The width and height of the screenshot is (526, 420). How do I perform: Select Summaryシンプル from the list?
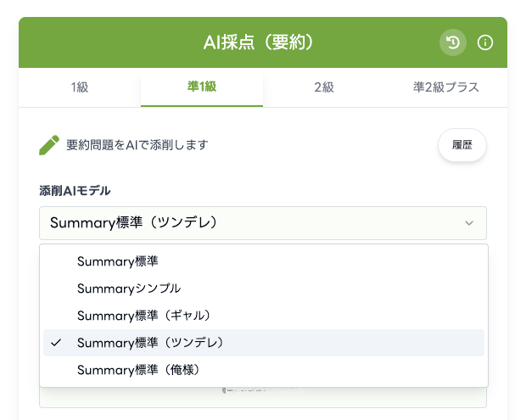[128, 288]
